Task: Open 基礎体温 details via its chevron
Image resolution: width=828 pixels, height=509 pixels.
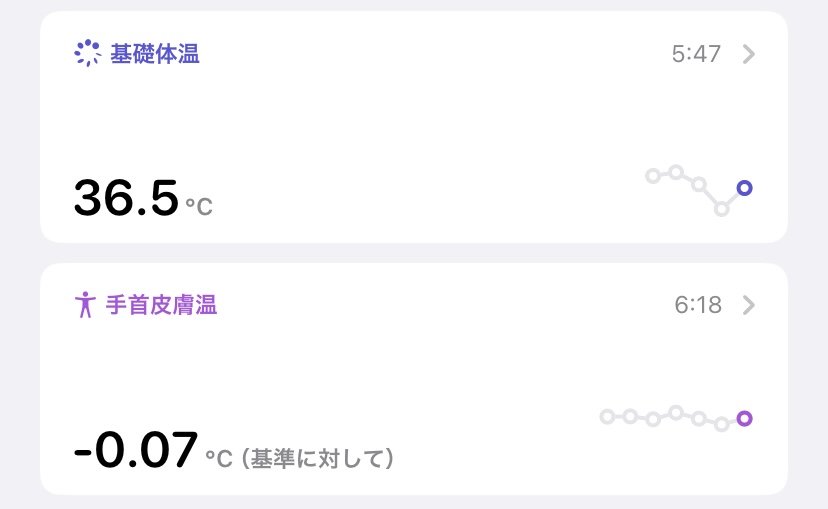Action: point(748,54)
